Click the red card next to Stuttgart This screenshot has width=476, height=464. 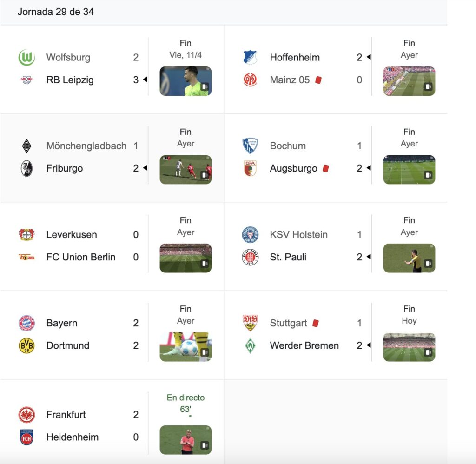pos(316,323)
